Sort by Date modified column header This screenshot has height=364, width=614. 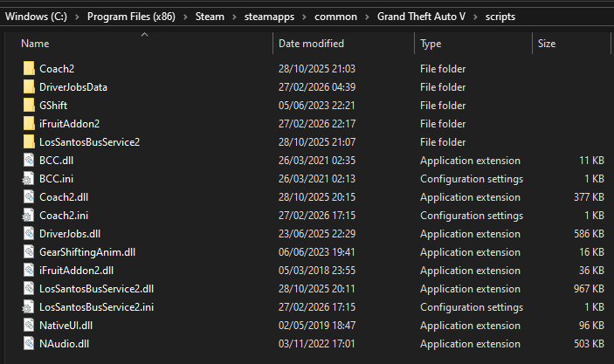pyautogui.click(x=311, y=44)
